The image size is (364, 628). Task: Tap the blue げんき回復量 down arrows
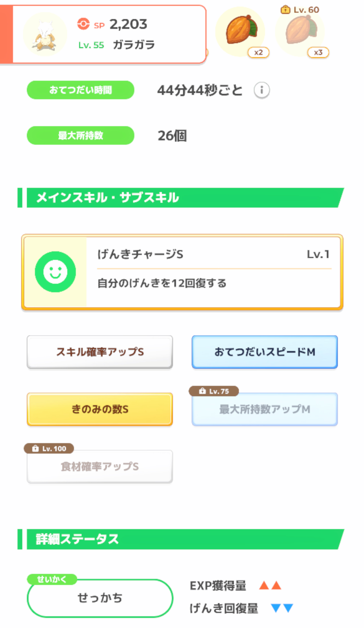(x=282, y=608)
